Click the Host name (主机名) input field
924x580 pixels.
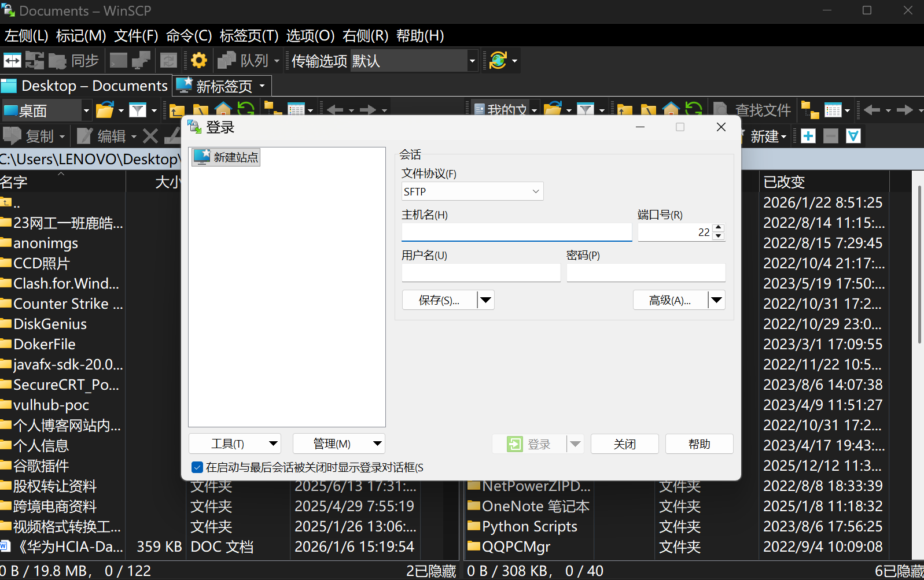click(516, 232)
